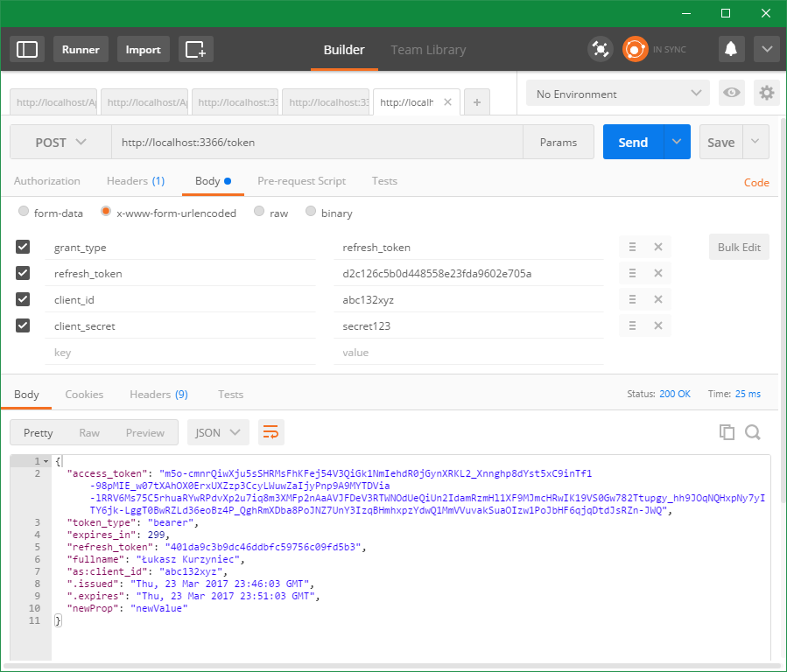Click reorder handle for client_id row
Screen dimensions: 787x672
coord(632,299)
